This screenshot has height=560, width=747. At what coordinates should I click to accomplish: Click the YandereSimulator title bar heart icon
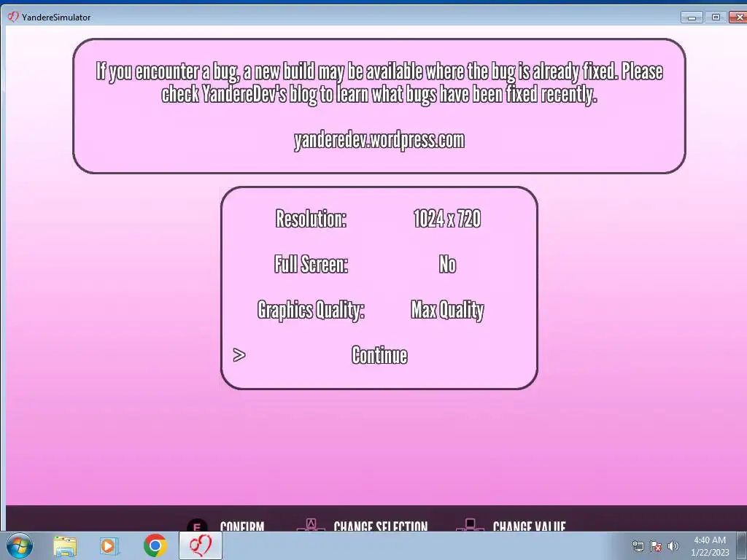[x=13, y=17]
